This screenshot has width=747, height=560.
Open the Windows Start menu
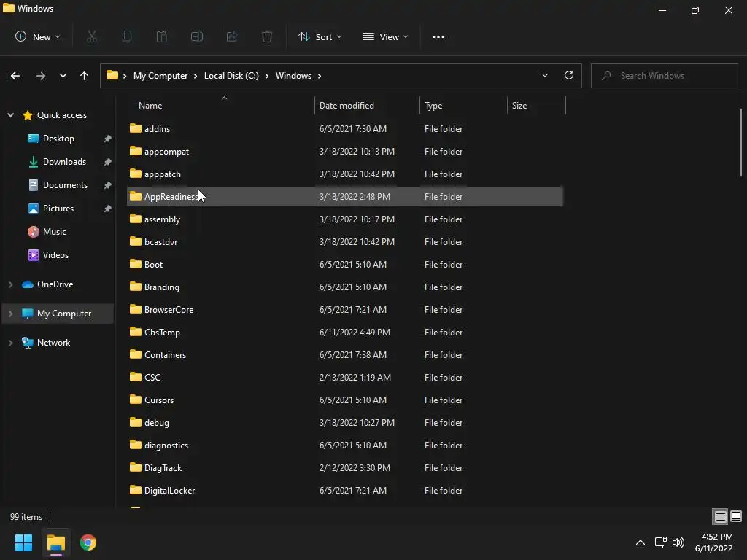point(23,542)
